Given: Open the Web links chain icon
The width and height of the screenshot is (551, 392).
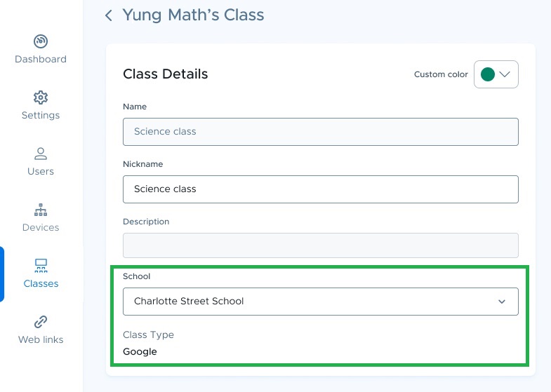Looking at the screenshot, I should point(41,322).
